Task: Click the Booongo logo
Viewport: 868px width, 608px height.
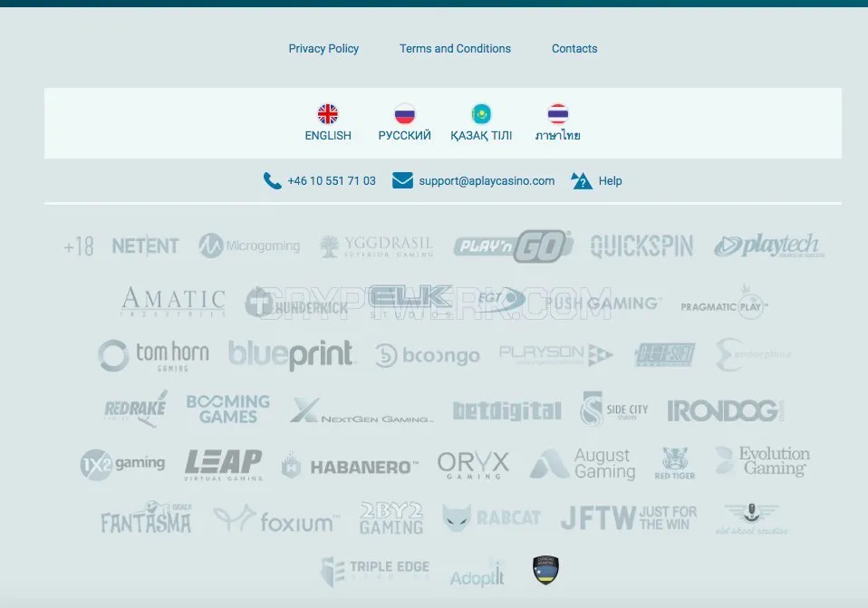Action: pos(427,355)
